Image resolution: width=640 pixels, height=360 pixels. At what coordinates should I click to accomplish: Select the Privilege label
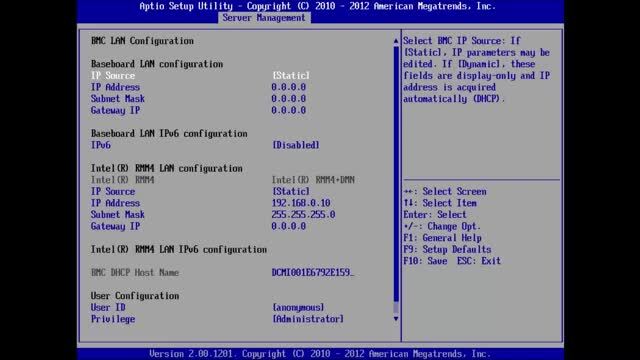click(x=113, y=319)
